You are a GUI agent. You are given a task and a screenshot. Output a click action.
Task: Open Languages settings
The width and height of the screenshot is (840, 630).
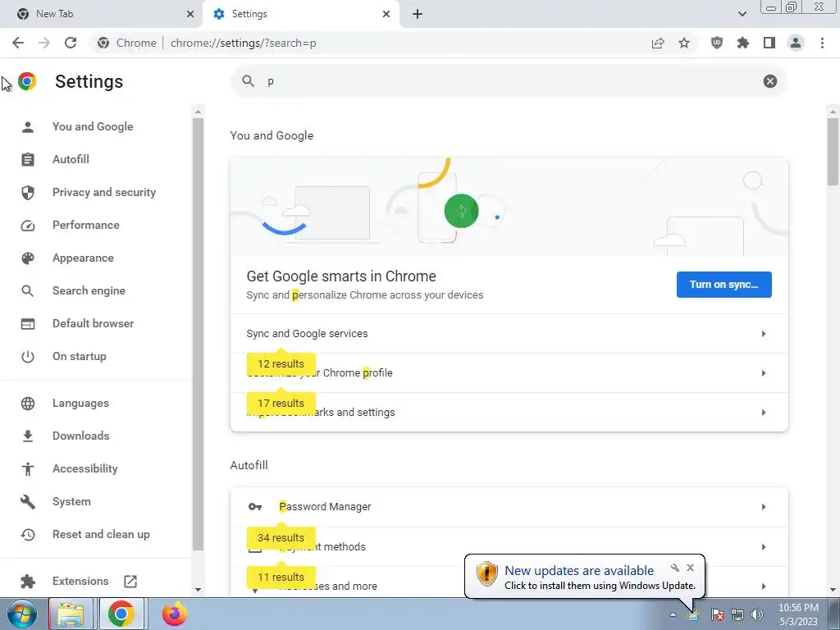80,403
